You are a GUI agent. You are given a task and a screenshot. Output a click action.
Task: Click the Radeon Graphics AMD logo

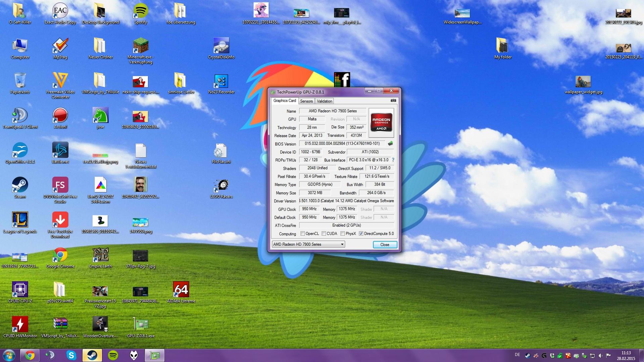[381, 122]
